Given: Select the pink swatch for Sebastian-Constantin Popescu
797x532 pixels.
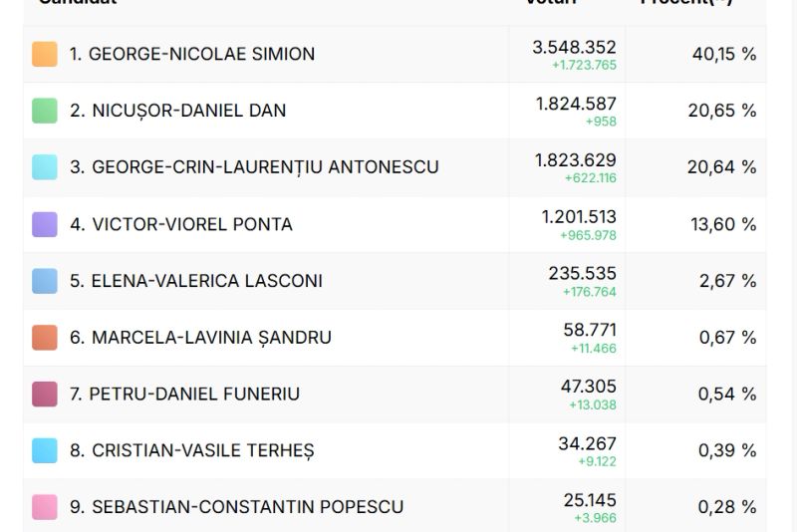Looking at the screenshot, I should tap(45, 507).
